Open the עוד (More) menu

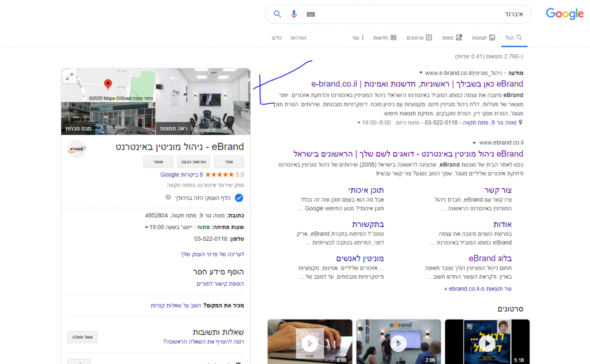coord(358,37)
